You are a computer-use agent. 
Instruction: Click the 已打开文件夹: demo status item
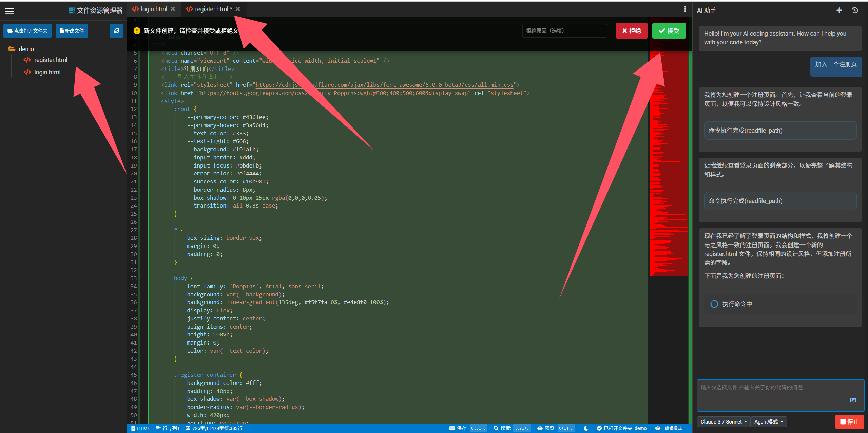pos(622,428)
